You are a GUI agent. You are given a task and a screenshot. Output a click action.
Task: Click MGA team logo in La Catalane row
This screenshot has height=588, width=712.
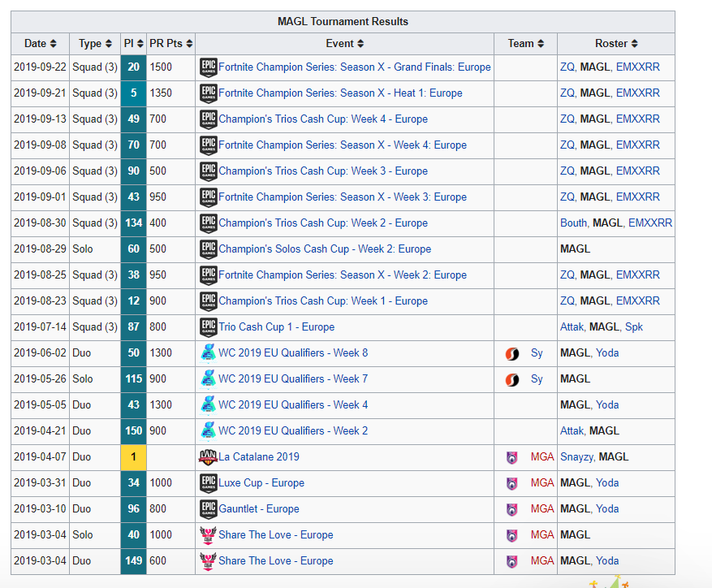coord(511,457)
